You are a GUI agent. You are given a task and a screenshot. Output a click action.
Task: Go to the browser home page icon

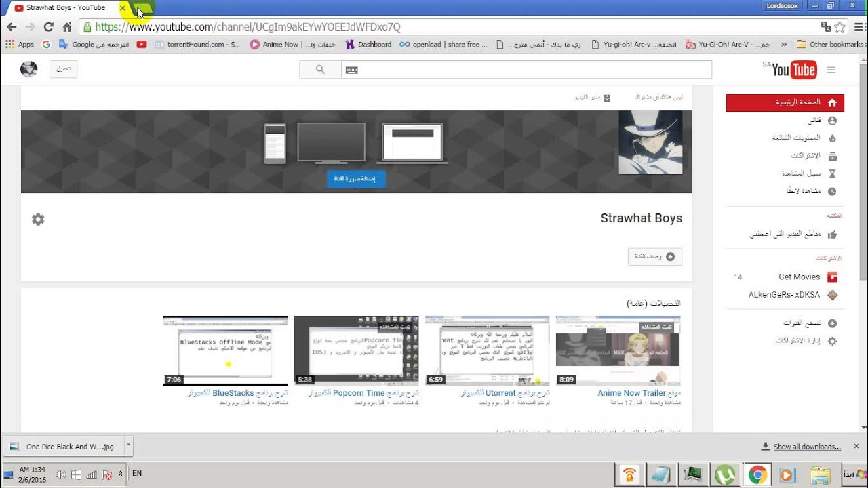[x=66, y=27]
